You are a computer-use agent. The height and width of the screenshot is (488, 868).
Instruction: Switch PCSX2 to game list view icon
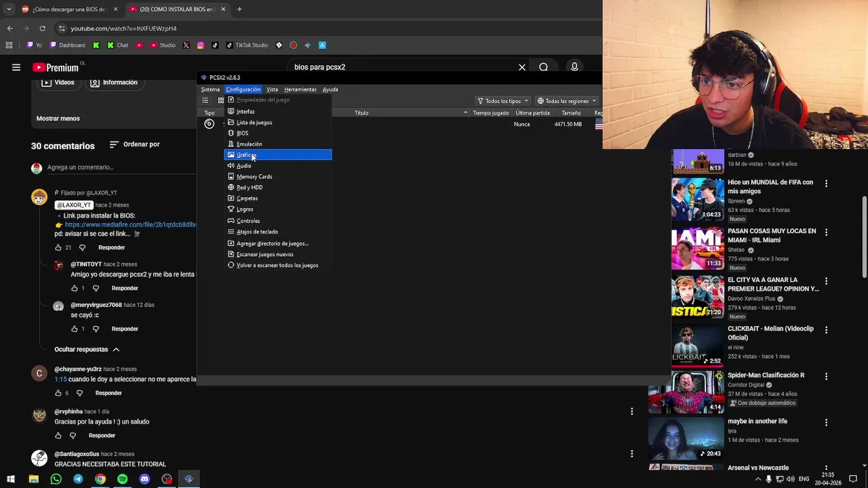205,101
